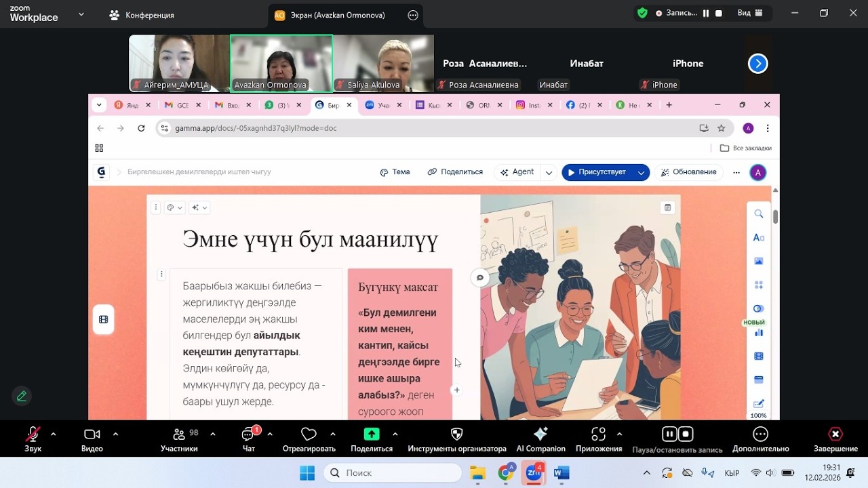Open Присутствует present mode dropdown chevron
This screenshot has height=488, width=868.
coord(641,172)
